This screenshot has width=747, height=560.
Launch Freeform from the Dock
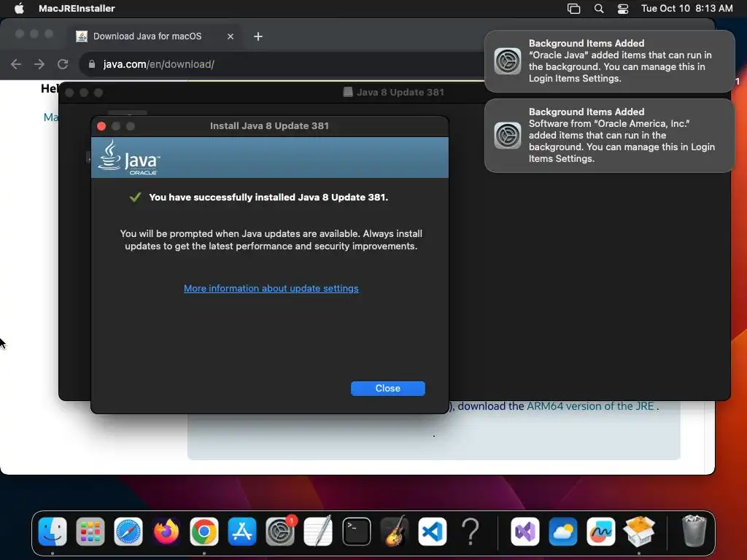click(601, 532)
